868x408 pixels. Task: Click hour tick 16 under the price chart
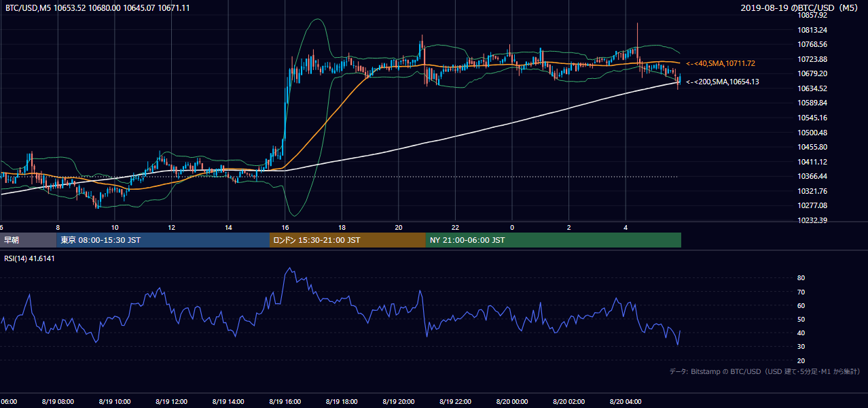tap(285, 227)
